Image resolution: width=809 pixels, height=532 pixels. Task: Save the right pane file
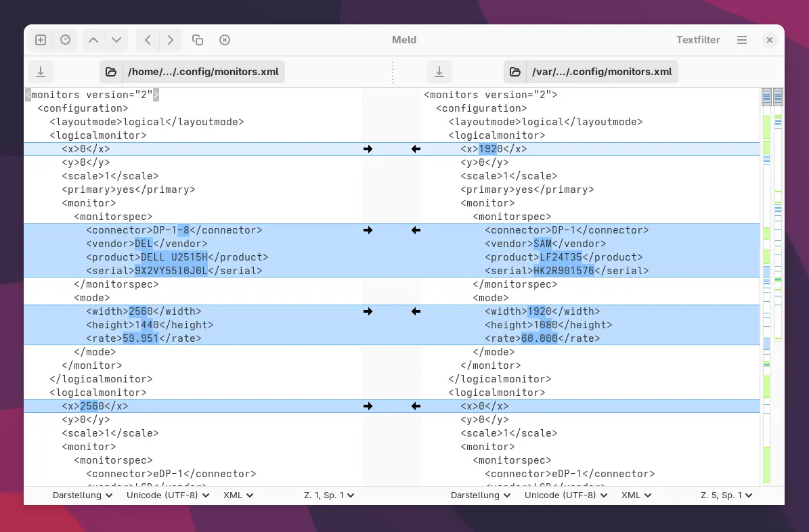coord(439,72)
